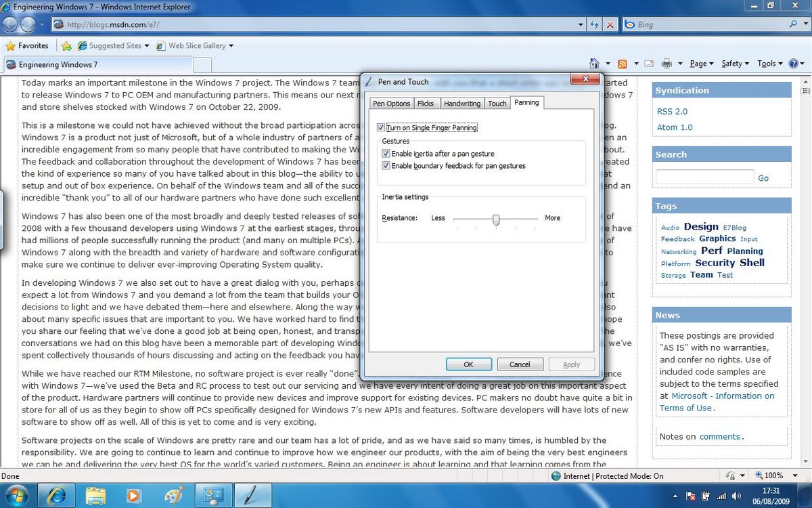
Task: Click the Favorites star icon
Action: point(11,45)
